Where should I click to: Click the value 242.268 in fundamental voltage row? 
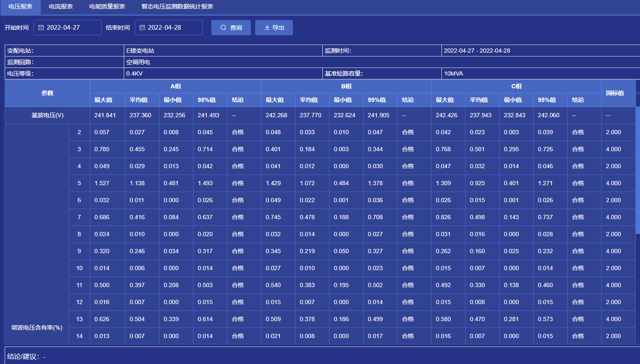click(276, 115)
